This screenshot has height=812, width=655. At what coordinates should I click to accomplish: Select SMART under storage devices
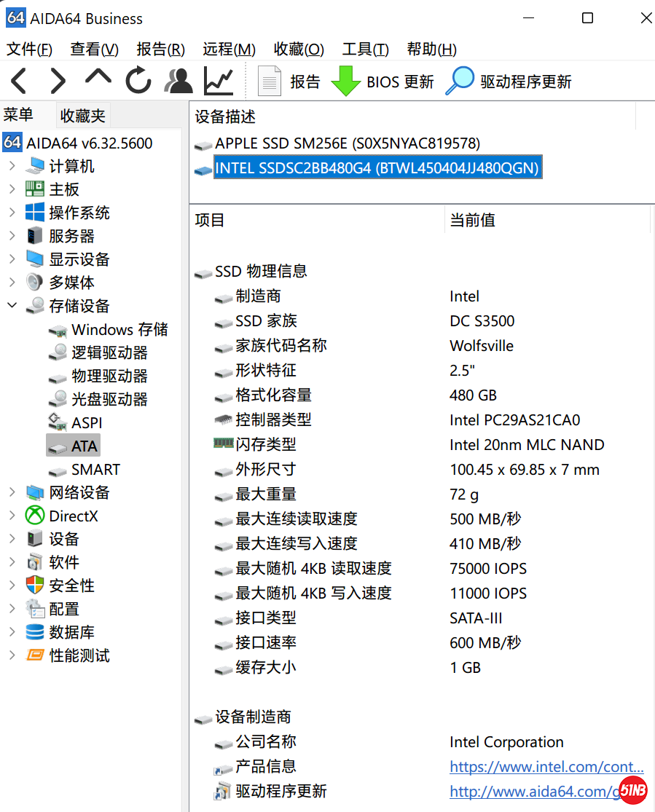pos(95,470)
